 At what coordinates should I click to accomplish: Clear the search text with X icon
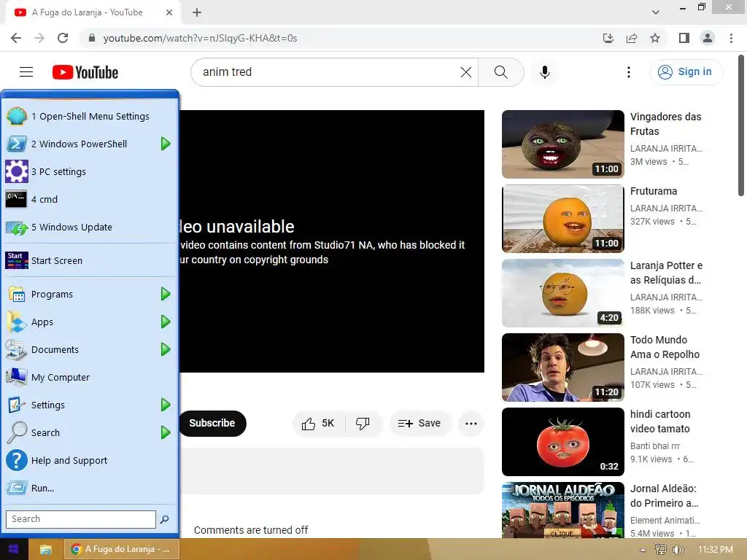[466, 72]
